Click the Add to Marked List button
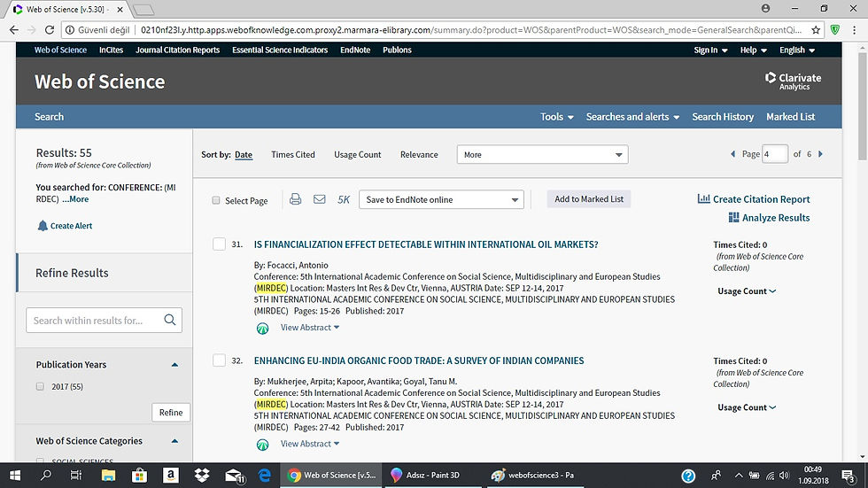 (589, 199)
